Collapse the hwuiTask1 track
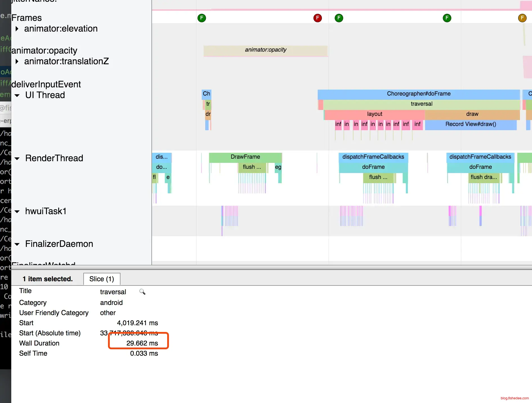This screenshot has width=532, height=403. coord(17,211)
